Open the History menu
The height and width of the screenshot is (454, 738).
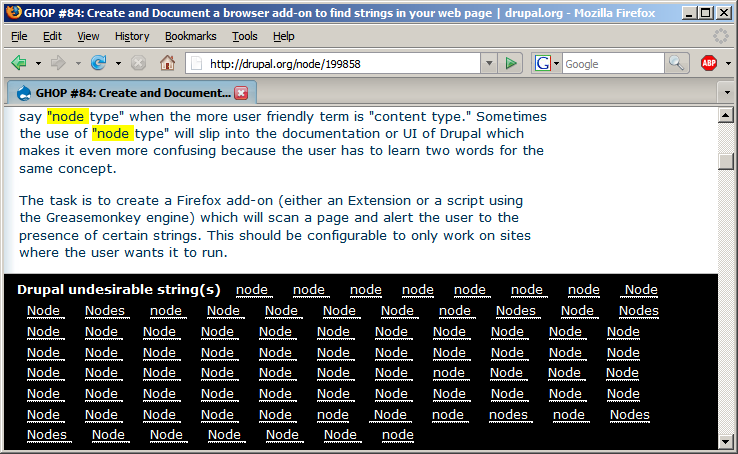[132, 36]
